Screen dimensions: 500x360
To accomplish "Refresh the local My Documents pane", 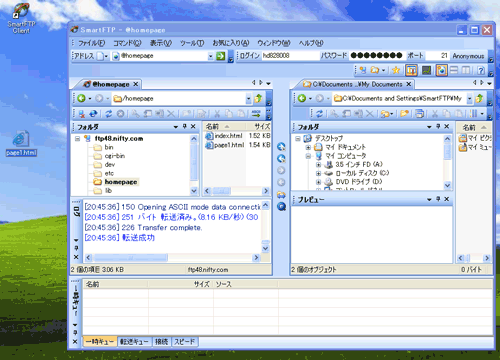I will (319, 114).
